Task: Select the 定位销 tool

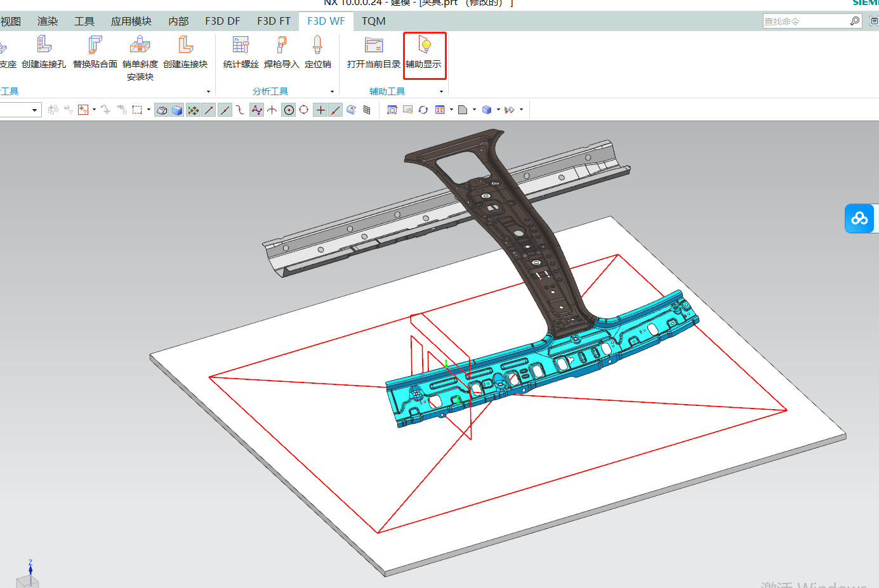Action: [318, 52]
